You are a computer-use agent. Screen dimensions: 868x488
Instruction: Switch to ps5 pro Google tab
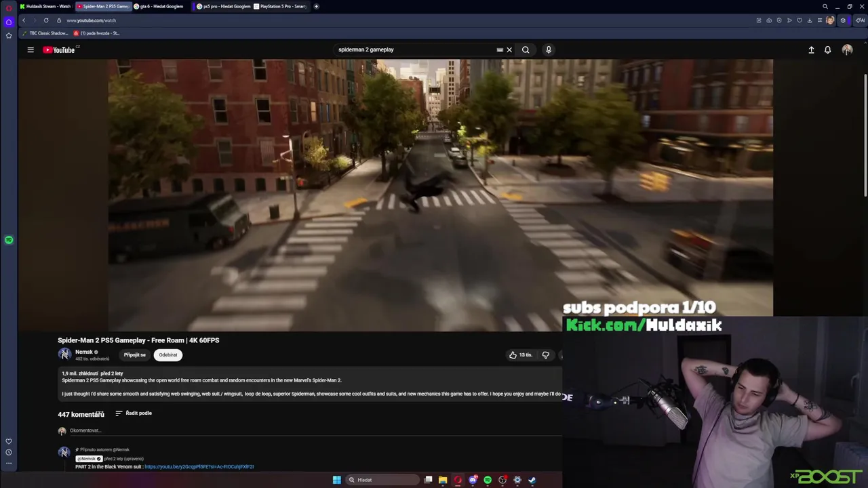223,6
